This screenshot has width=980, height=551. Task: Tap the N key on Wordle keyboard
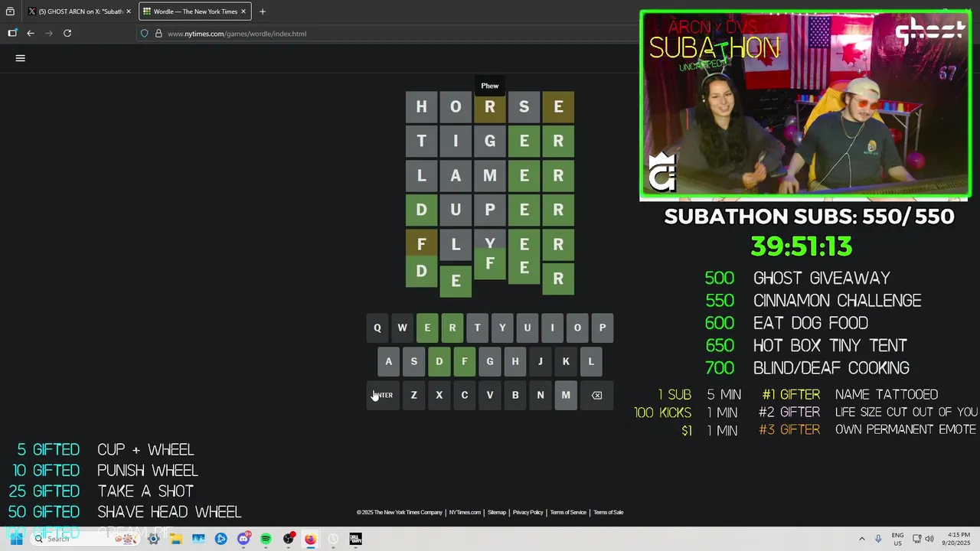[x=541, y=395]
